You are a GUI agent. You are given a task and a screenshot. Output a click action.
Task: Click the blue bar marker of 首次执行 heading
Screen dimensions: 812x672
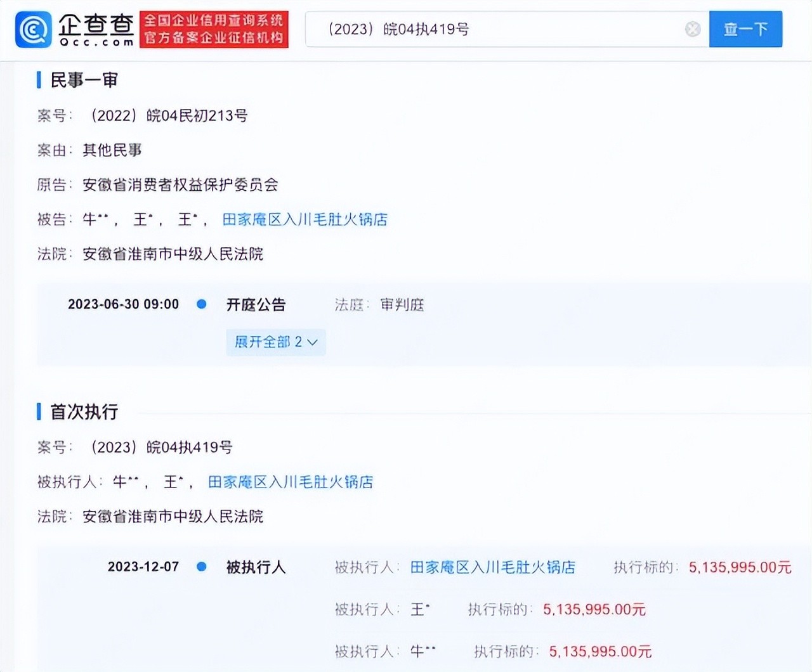[39, 412]
